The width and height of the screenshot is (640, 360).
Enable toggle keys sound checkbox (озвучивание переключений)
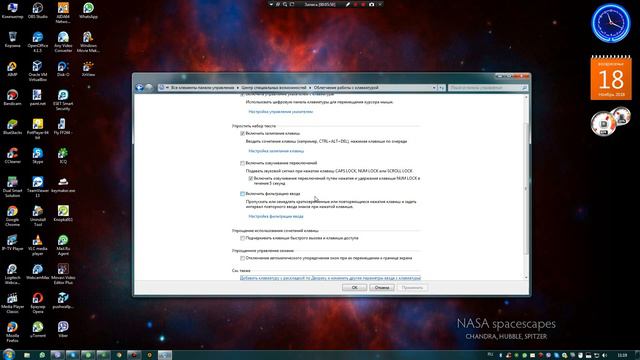pos(242,163)
